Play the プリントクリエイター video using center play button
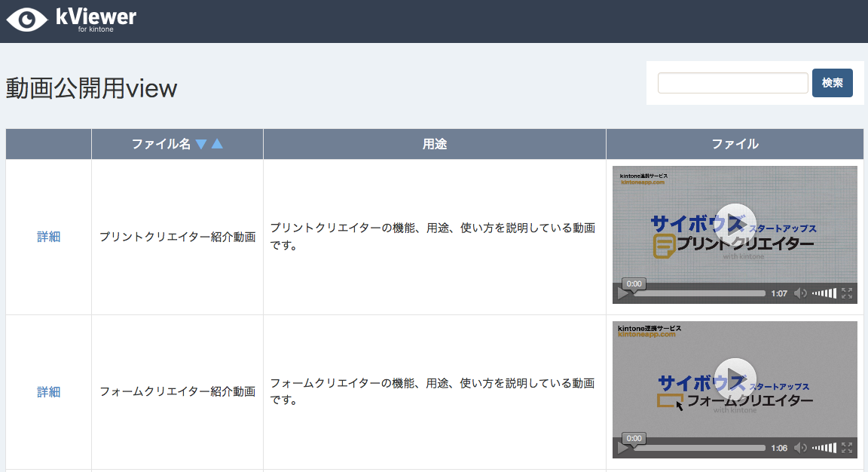 pyautogui.click(x=735, y=224)
